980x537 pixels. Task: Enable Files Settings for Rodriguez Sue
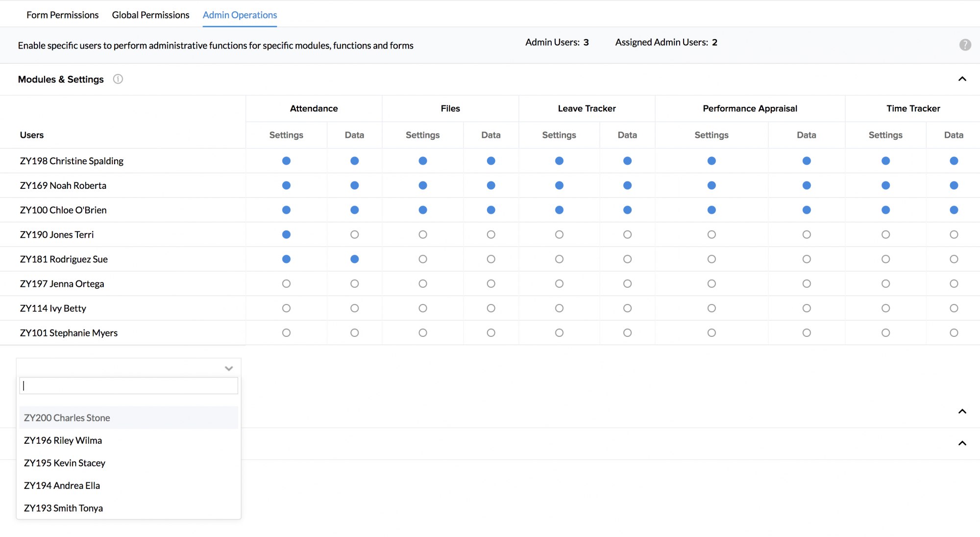click(x=422, y=259)
